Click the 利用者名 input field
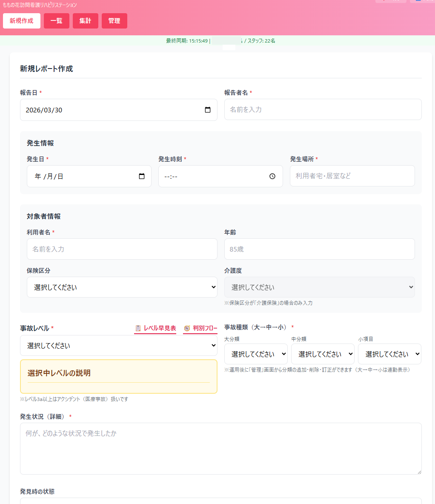The height and width of the screenshot is (504, 435). (x=122, y=249)
